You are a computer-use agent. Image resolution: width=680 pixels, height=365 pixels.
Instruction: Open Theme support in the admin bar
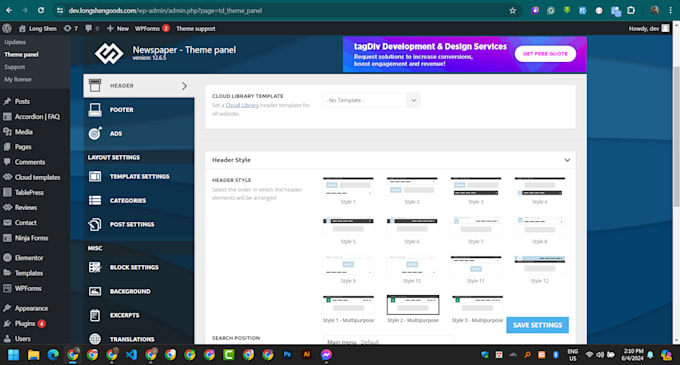pos(196,29)
